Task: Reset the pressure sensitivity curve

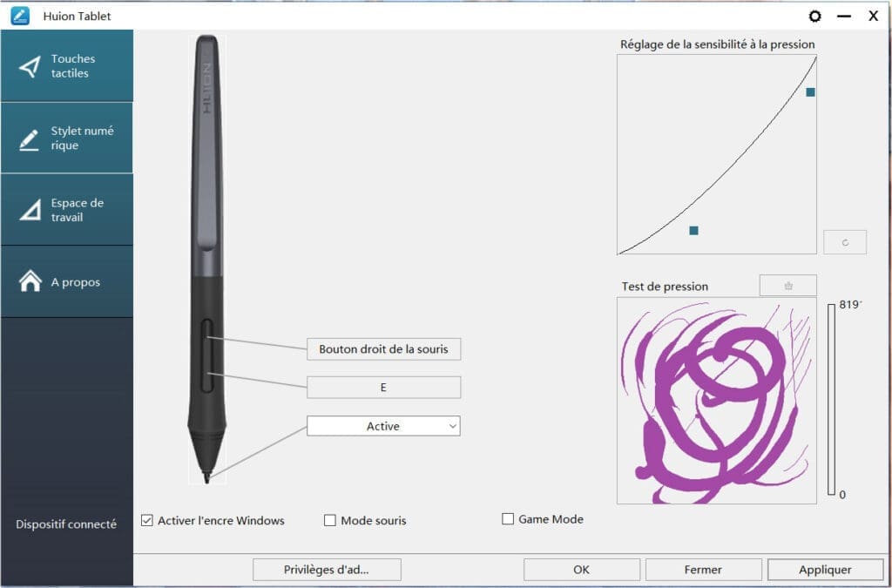Action: [x=845, y=242]
